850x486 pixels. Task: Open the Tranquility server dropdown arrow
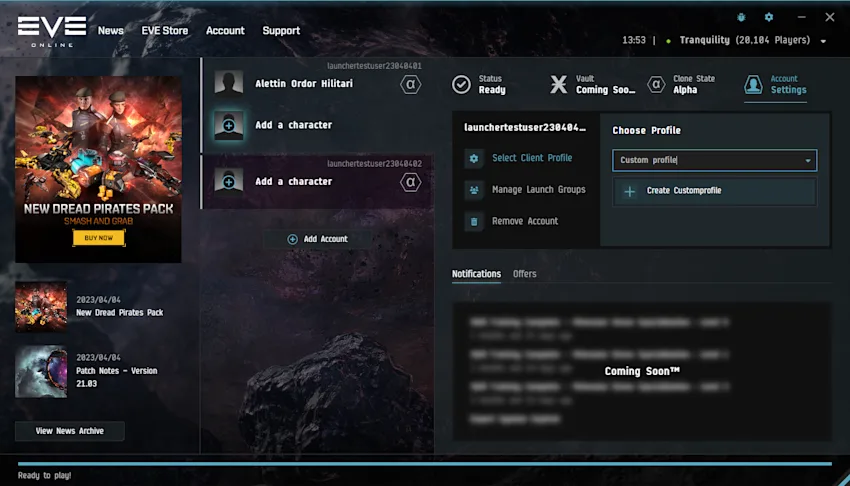tap(823, 41)
